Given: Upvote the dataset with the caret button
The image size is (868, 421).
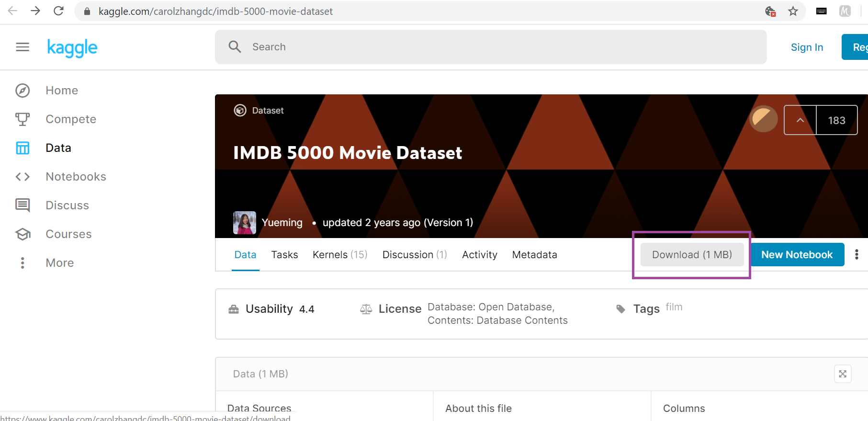Looking at the screenshot, I should (800, 120).
